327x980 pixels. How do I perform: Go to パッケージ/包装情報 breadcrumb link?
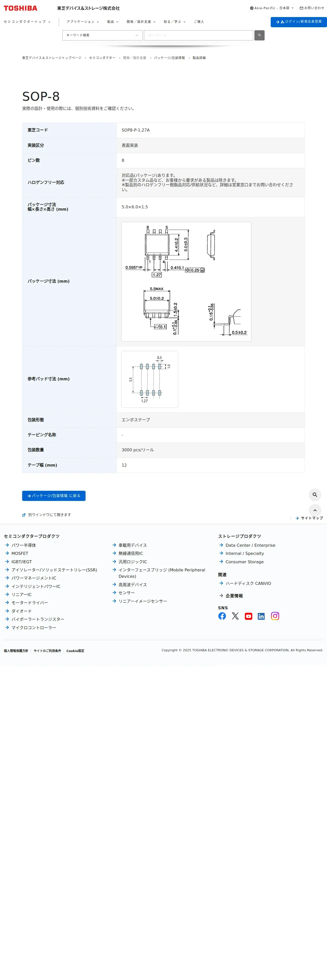(169, 58)
